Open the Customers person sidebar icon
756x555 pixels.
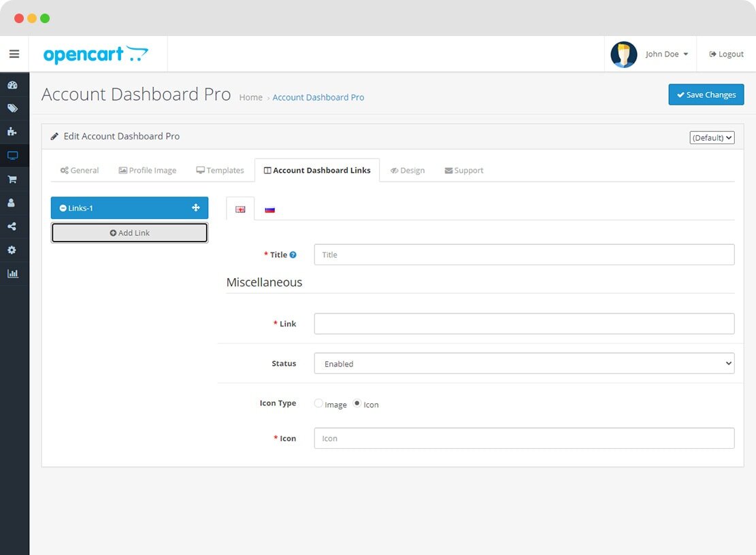(x=12, y=203)
